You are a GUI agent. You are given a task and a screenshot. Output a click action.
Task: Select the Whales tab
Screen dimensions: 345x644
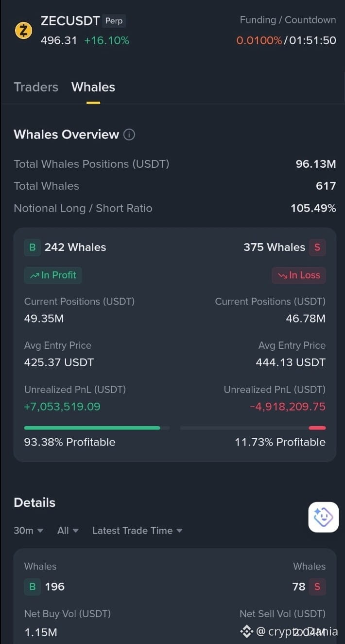pos(93,87)
